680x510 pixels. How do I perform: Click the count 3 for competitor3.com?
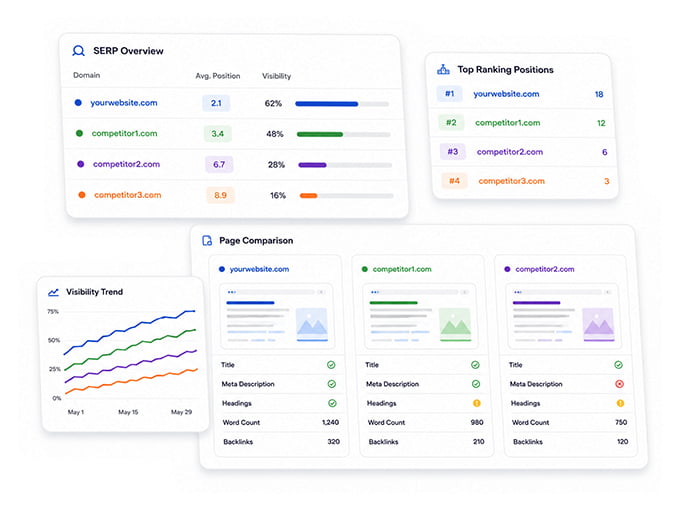point(607,181)
